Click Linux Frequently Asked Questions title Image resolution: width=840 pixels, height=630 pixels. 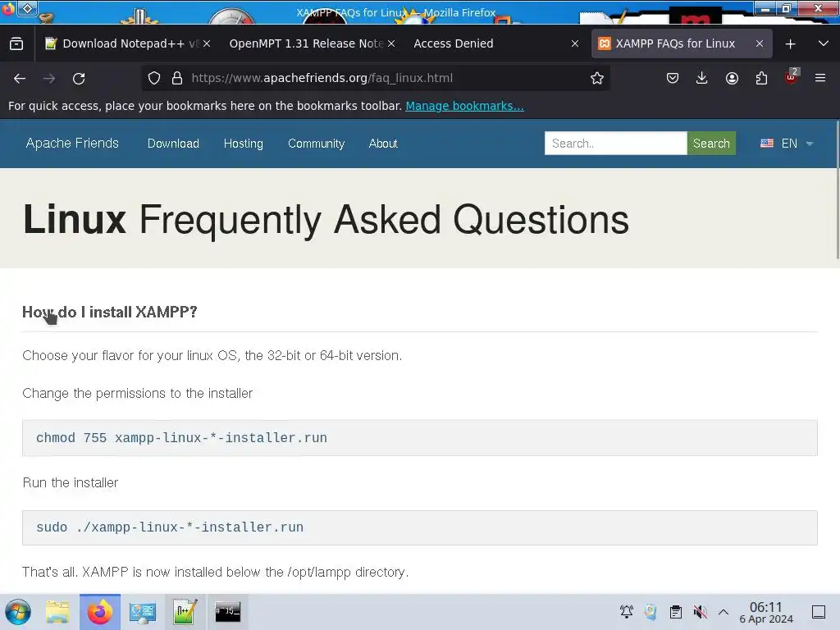click(x=326, y=220)
